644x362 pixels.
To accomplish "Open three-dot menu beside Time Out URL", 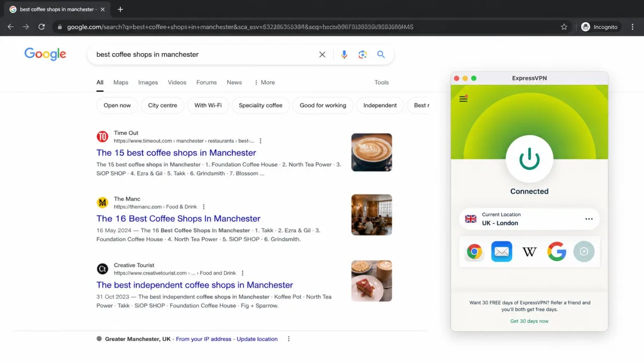I will tap(261, 141).
